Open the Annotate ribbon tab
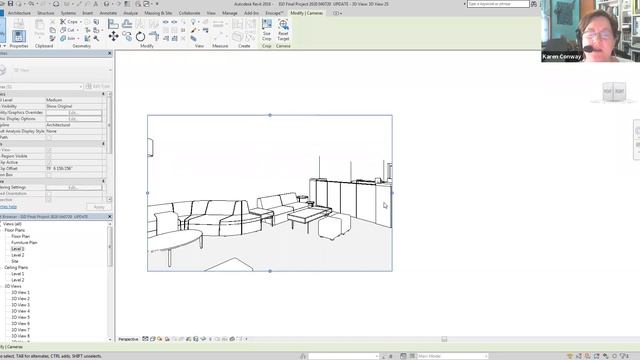 click(x=108, y=13)
